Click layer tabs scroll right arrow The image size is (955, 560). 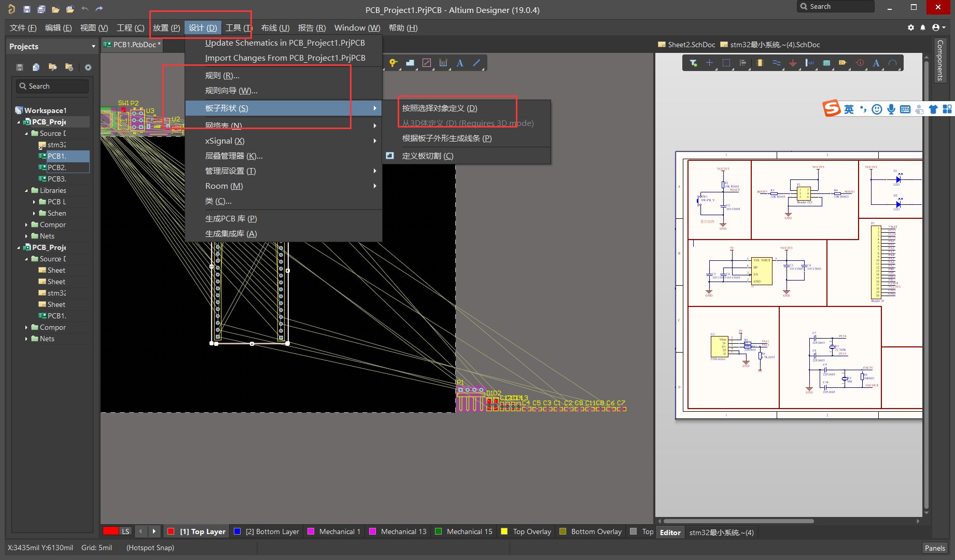(154, 531)
